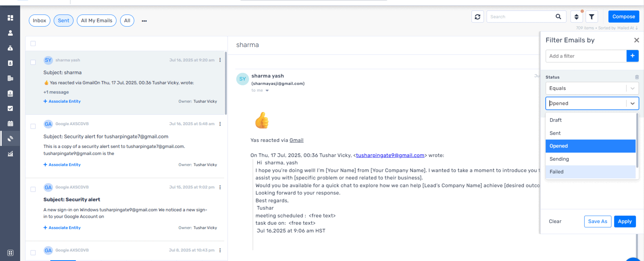Select the sharma yash email checkbox
Screen dimensions: 644x261
point(33,62)
